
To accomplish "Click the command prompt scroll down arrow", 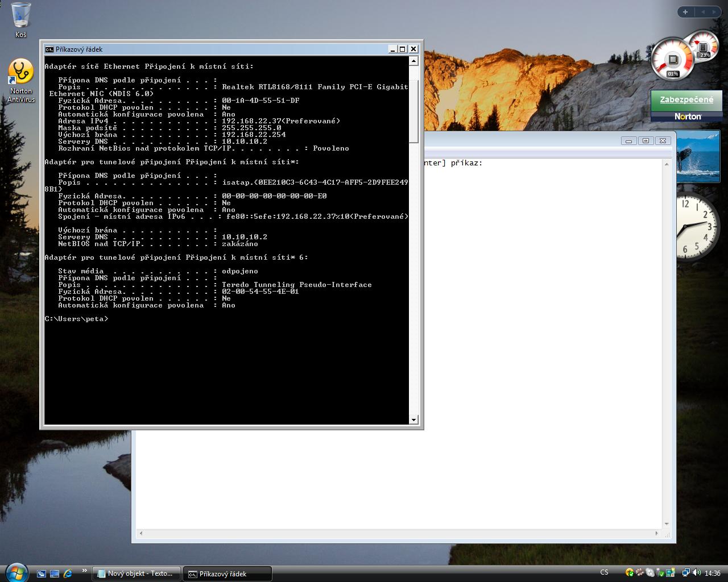I will pyautogui.click(x=413, y=419).
